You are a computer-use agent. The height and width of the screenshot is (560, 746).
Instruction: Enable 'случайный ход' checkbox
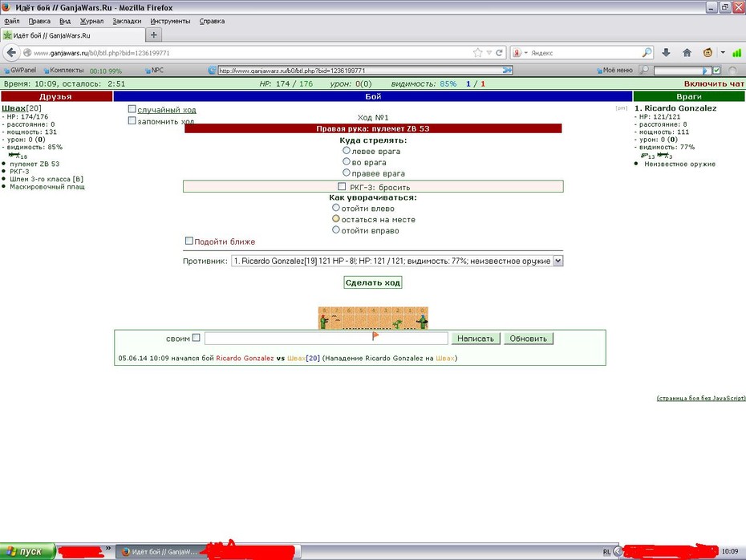pos(132,109)
